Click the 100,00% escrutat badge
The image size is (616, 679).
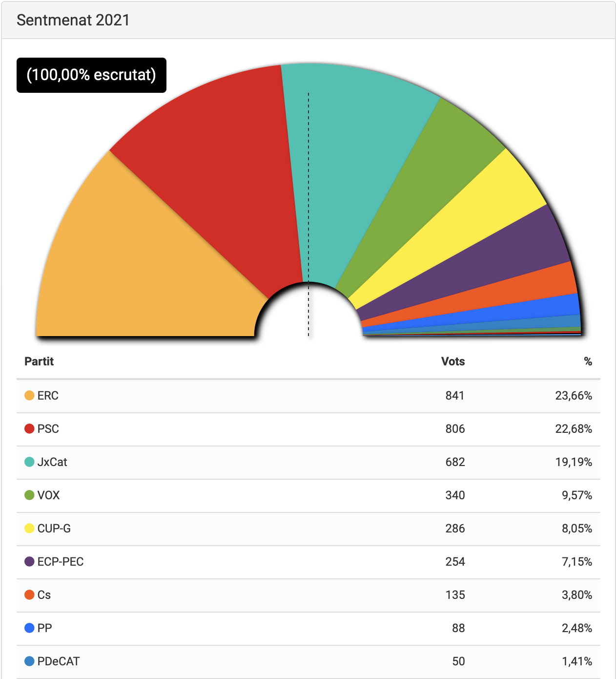(x=91, y=75)
